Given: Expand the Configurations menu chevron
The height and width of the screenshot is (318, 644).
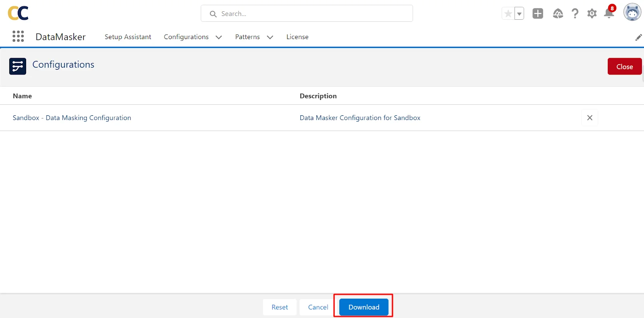Looking at the screenshot, I should click(219, 37).
